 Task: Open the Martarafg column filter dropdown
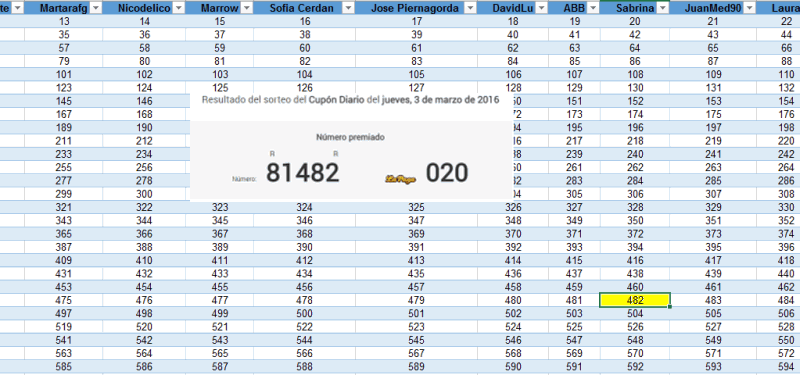click(96, 8)
